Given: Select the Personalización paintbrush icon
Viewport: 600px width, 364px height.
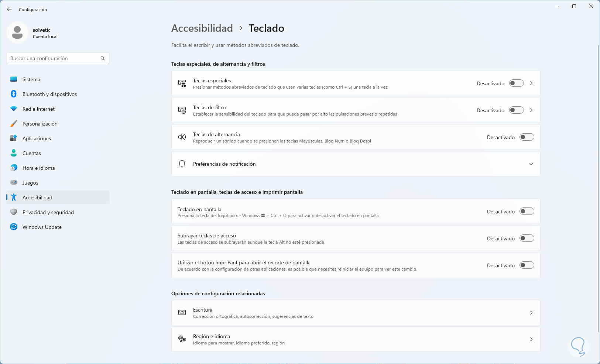Looking at the screenshot, I should pos(14,124).
